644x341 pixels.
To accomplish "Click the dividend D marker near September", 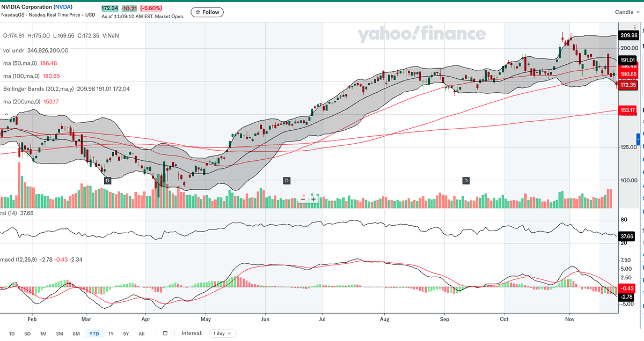I will coord(466,181).
